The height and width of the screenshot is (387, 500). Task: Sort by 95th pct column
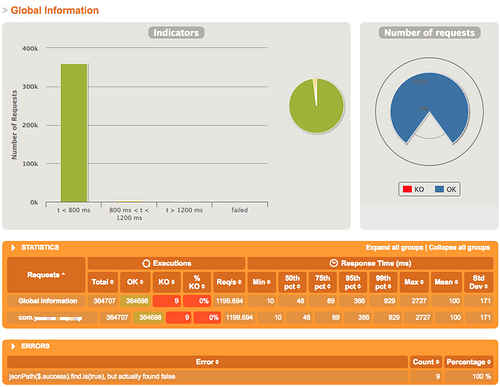point(353,282)
